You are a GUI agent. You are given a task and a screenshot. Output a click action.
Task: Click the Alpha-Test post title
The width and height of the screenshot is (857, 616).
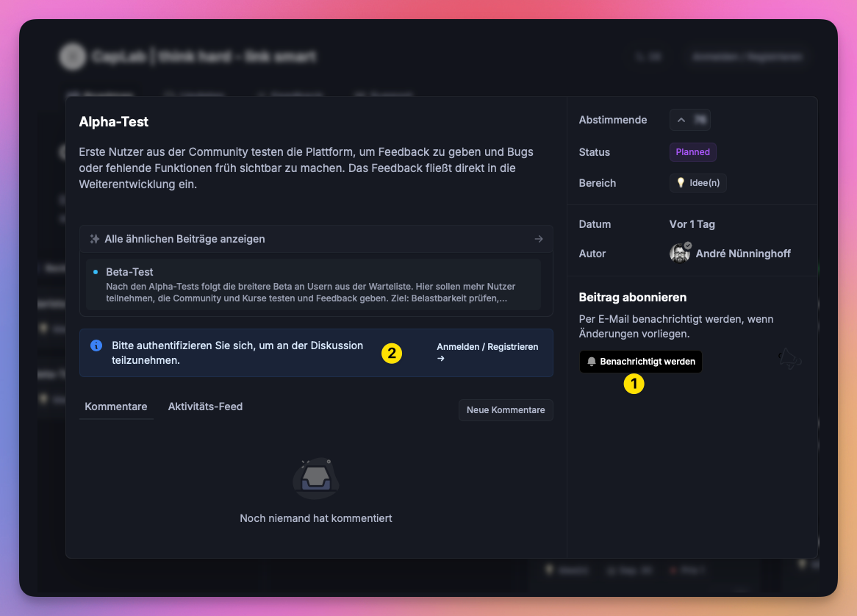(x=114, y=122)
